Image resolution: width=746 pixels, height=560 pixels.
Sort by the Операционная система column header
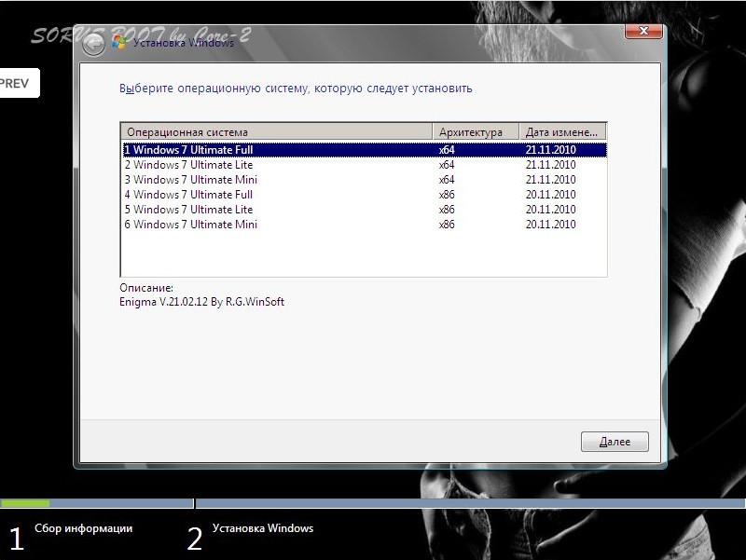click(276, 131)
